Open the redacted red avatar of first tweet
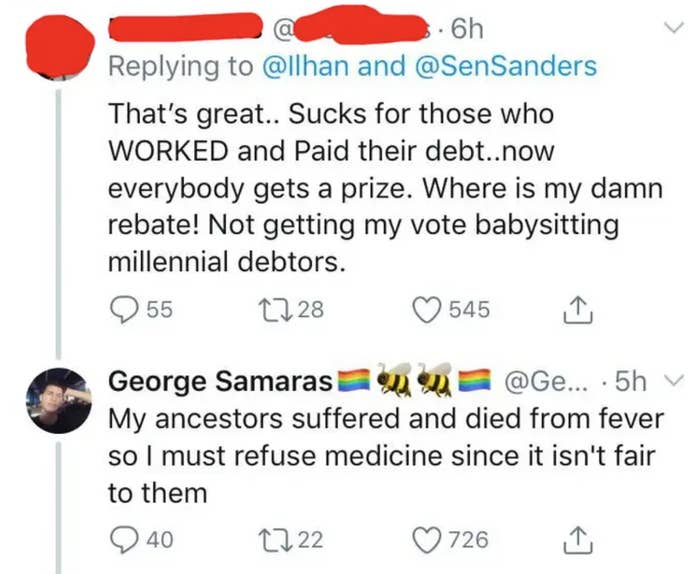Screen dimensions: 700x574 click(x=60, y=47)
